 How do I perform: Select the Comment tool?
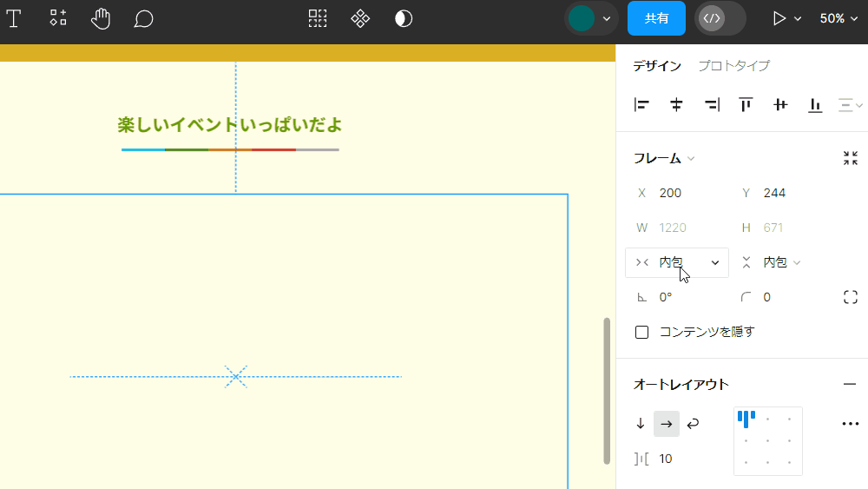pyautogui.click(x=143, y=19)
